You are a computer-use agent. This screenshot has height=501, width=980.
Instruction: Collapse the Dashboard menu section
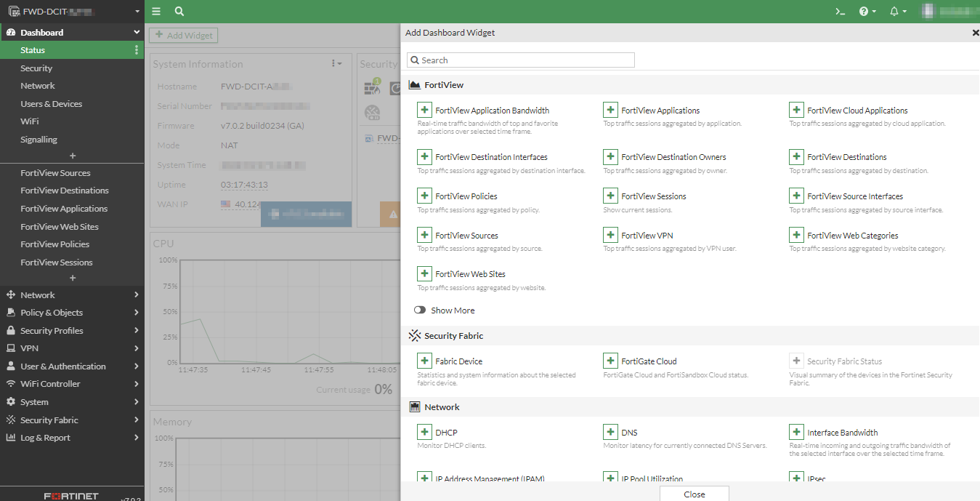(72, 32)
